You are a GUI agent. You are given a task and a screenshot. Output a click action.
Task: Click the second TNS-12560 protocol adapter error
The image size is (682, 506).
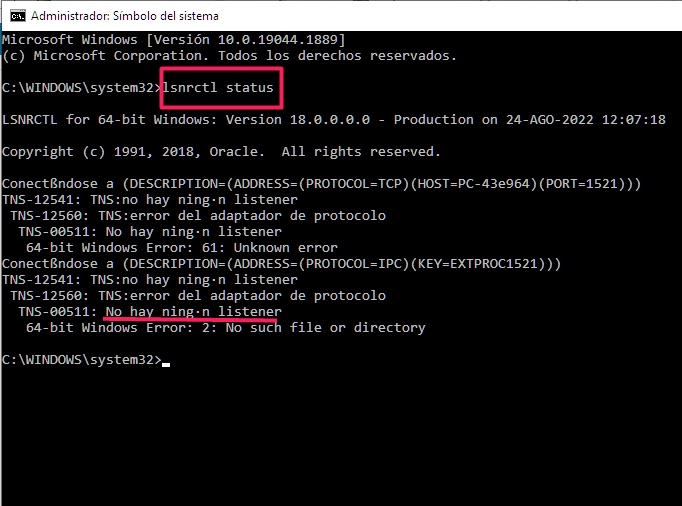tap(197, 296)
